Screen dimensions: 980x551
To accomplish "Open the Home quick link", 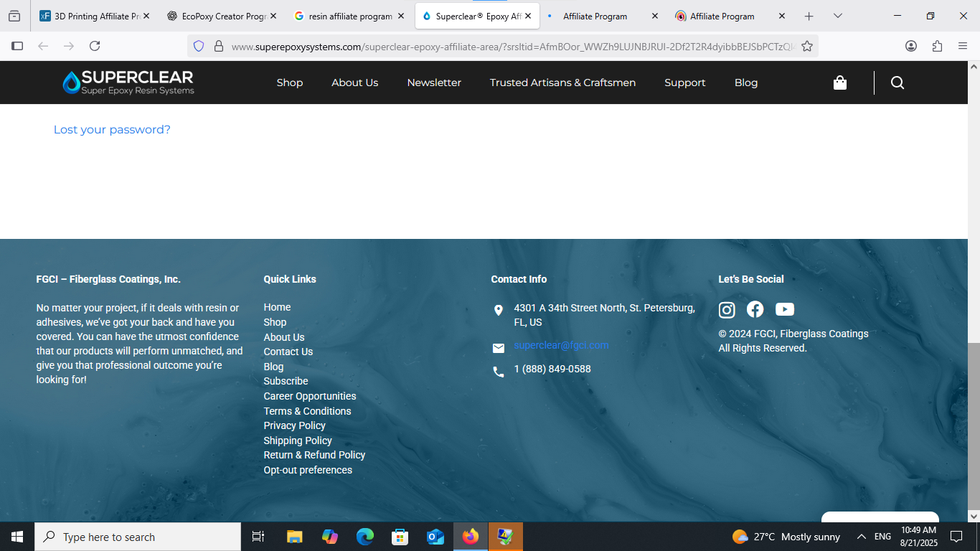I will 277,307.
